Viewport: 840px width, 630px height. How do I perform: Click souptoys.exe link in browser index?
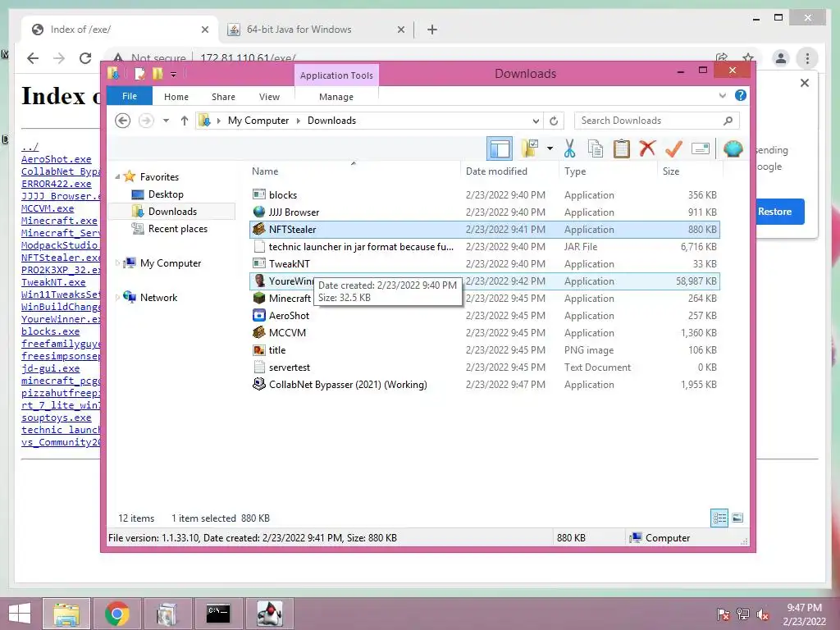(x=57, y=418)
